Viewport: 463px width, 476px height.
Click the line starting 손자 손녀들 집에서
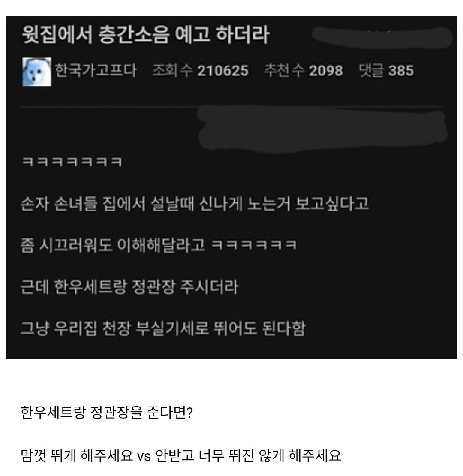195,204
